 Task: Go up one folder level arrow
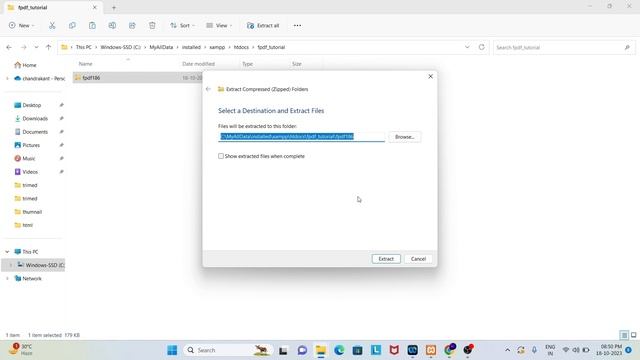(x=48, y=47)
